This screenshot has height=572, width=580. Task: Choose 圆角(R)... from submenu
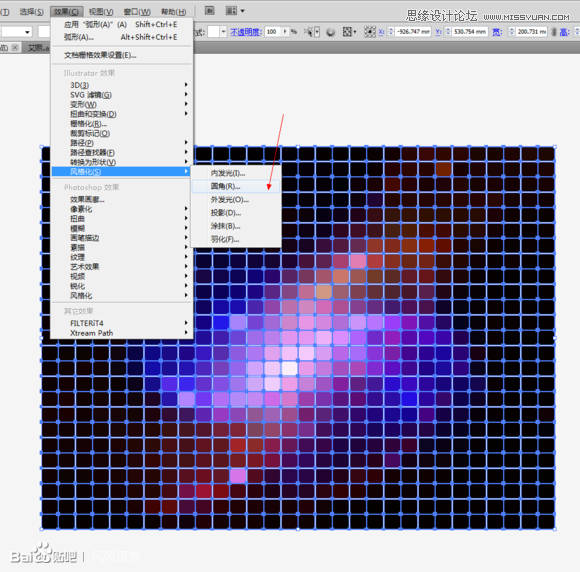tap(236, 186)
